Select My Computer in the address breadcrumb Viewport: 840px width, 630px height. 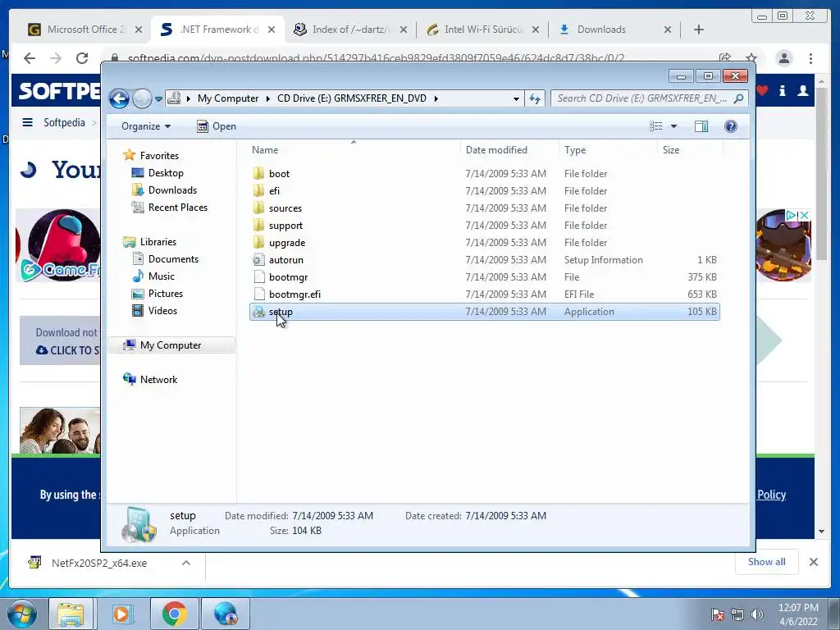[x=228, y=98]
